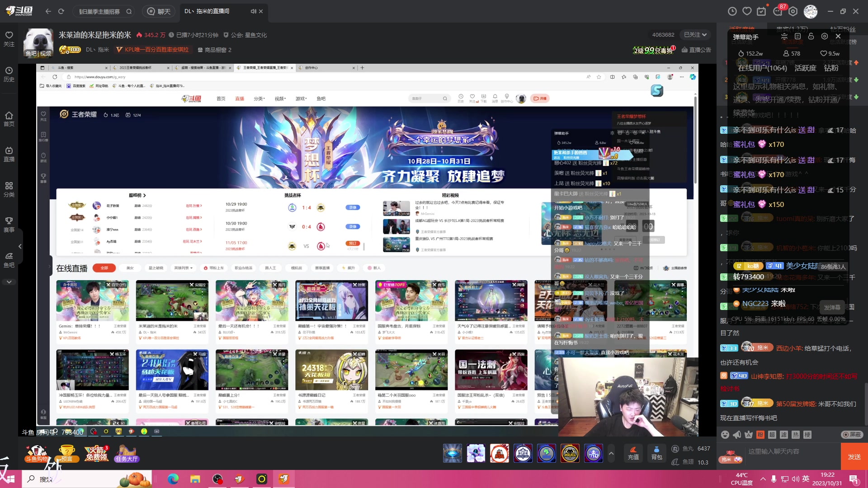Toggle 粉 fan badge danmaku option
Screen dimensions: 868x488
[760, 434]
